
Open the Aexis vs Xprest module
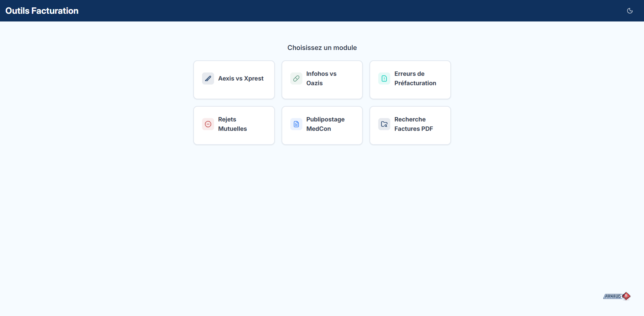pyautogui.click(x=234, y=80)
